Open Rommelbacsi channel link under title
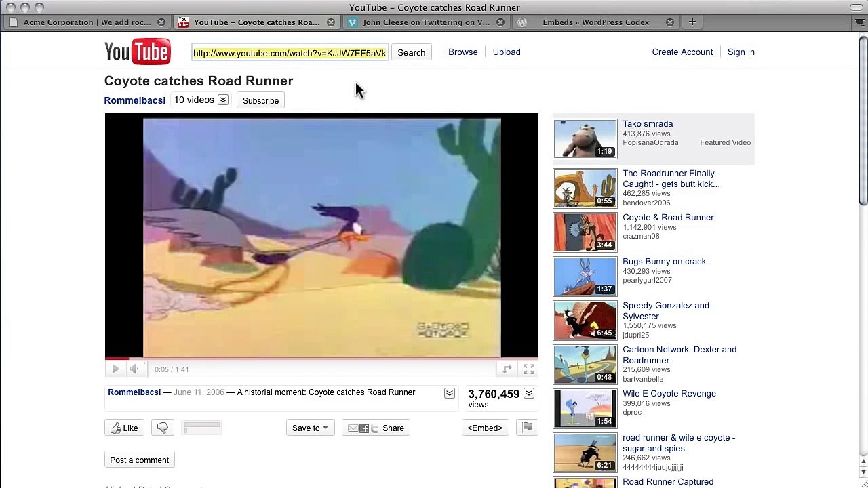 (134, 100)
